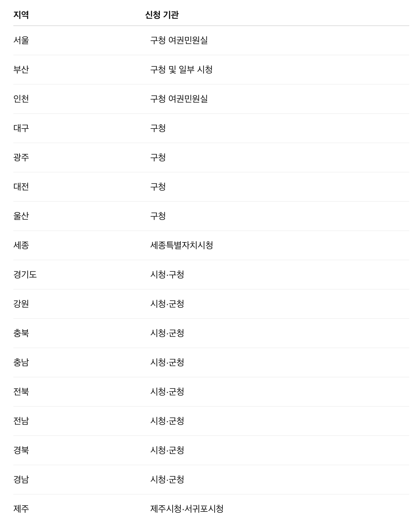The width and height of the screenshot is (420, 531).
Task: Select the 강원 row label
Action: [x=21, y=304]
